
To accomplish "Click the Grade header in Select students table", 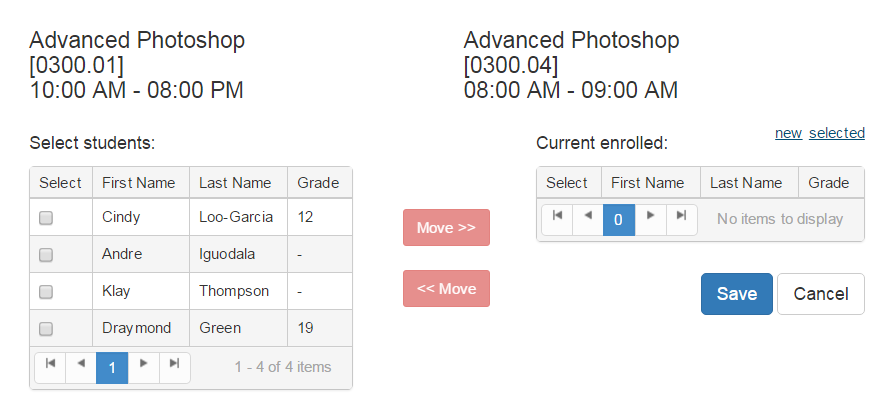I will pos(318,183).
